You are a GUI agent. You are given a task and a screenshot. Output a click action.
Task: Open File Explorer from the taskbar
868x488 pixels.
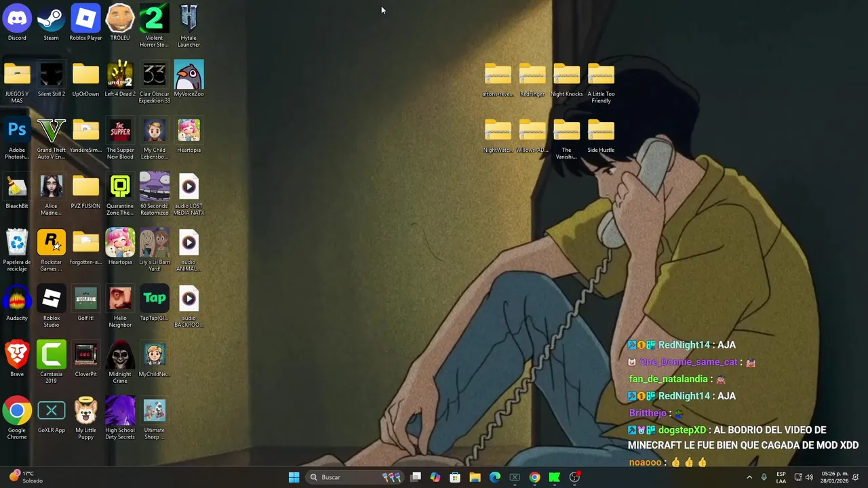pos(475,477)
